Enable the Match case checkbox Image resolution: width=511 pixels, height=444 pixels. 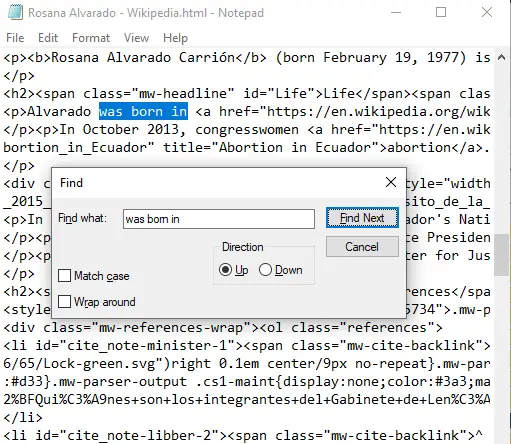[x=64, y=276]
